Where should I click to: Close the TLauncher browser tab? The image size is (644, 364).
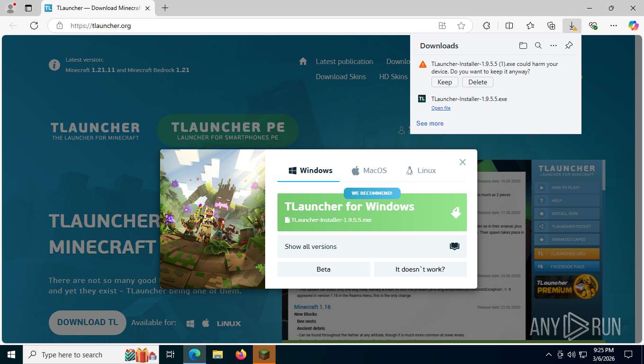[148, 8]
